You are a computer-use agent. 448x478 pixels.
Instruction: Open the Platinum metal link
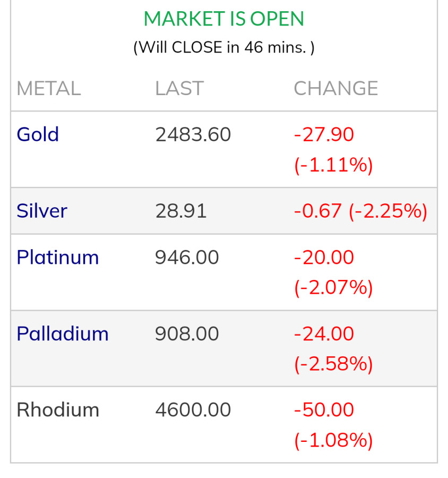57,257
